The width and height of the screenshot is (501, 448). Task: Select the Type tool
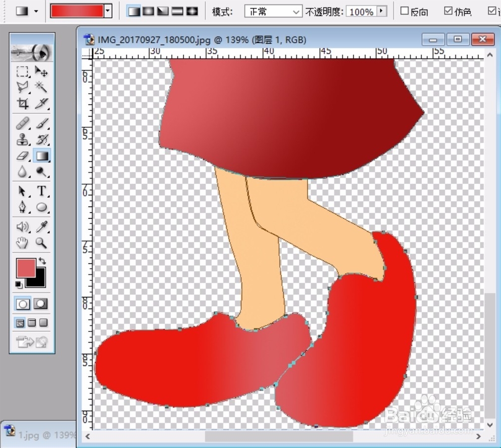click(41, 191)
